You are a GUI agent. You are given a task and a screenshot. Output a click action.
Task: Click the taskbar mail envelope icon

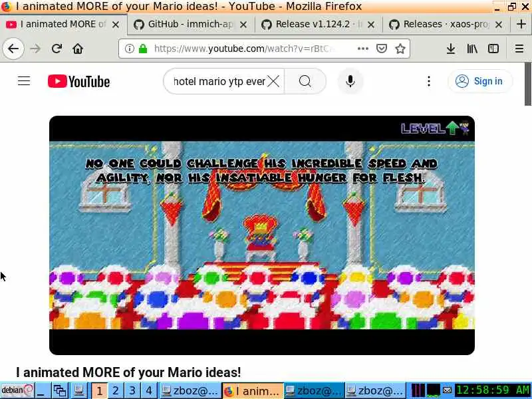click(x=447, y=390)
